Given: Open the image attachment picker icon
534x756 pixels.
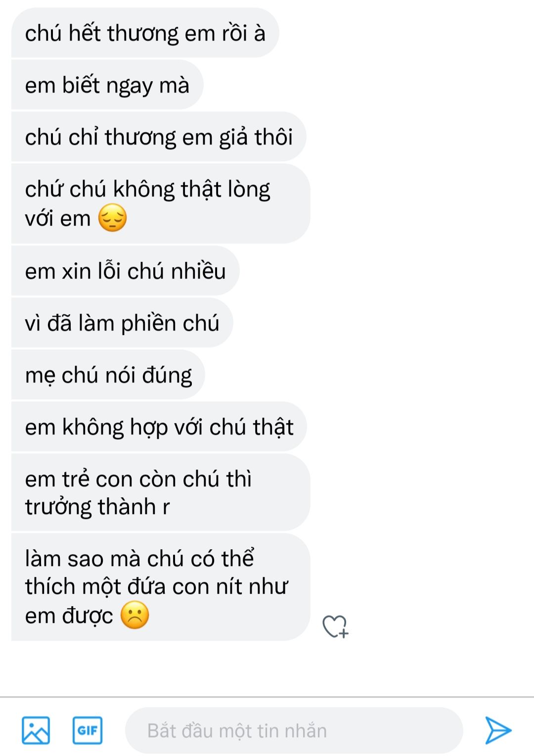Looking at the screenshot, I should (x=36, y=730).
